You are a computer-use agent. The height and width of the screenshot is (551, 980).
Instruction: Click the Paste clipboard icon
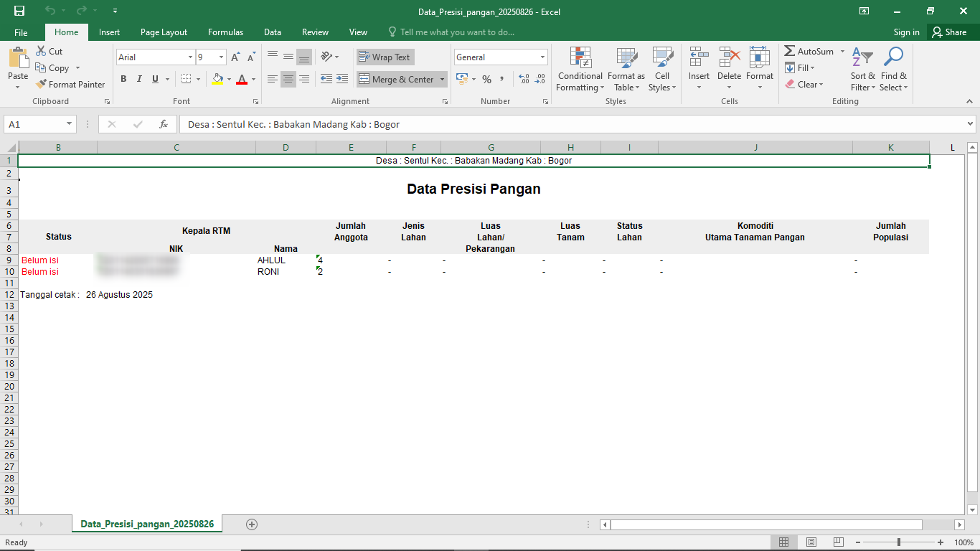(18, 58)
